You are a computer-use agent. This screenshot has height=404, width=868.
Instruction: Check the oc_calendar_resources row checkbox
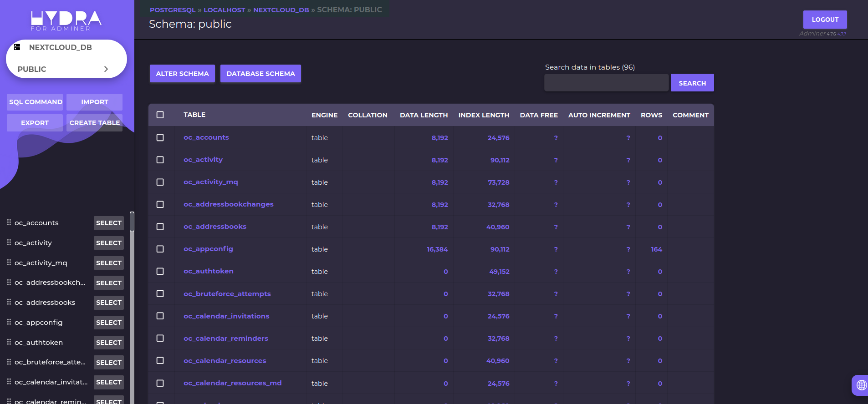[160, 360]
